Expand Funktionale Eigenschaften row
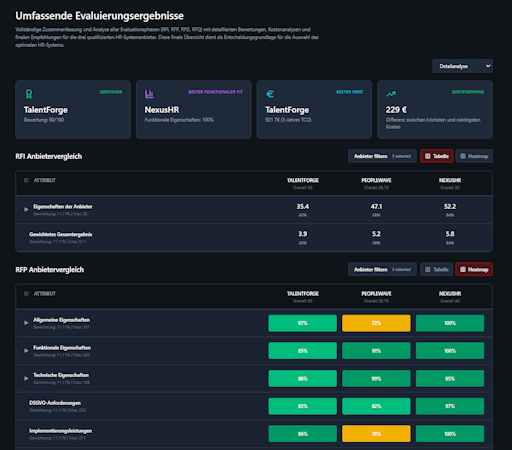This screenshot has height=450, width=512. pyautogui.click(x=26, y=351)
